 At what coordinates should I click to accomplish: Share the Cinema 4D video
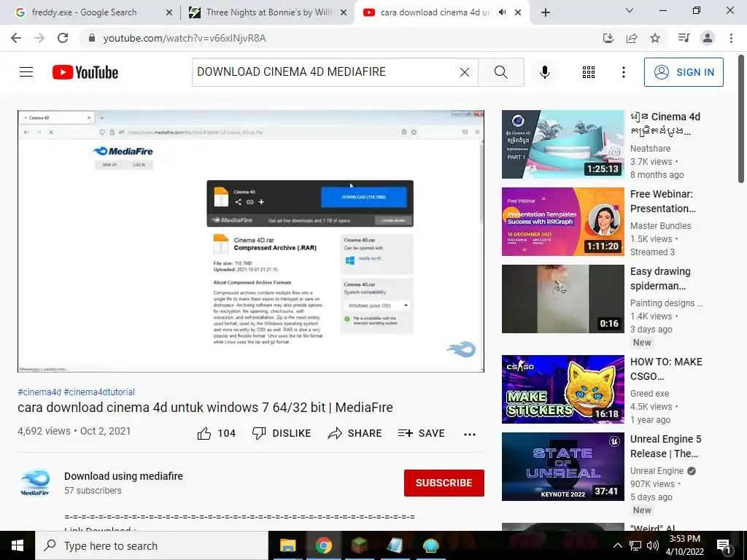(x=355, y=433)
